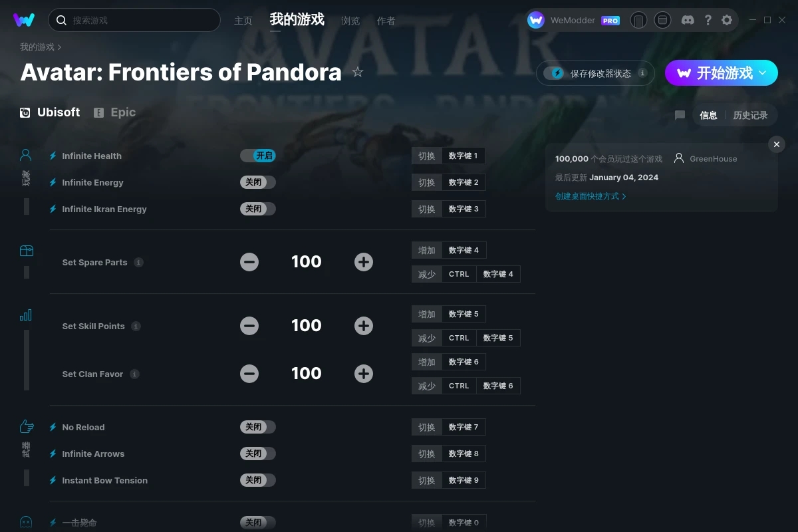Open the help question mark icon
Screen dimensions: 798x532
click(x=708, y=20)
